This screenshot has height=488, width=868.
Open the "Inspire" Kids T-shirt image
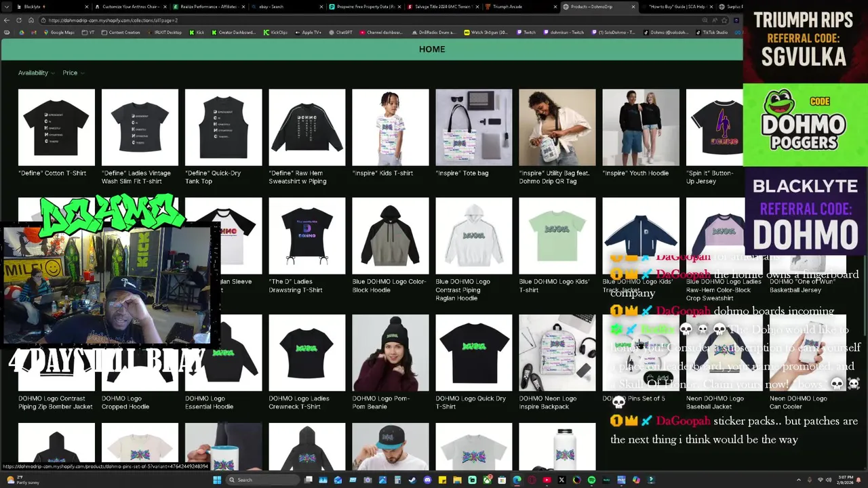coord(390,127)
